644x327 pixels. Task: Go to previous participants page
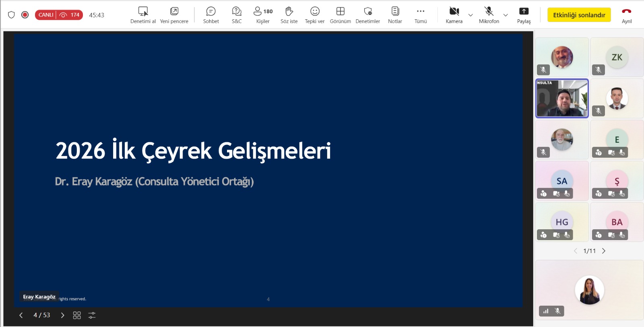click(x=576, y=251)
